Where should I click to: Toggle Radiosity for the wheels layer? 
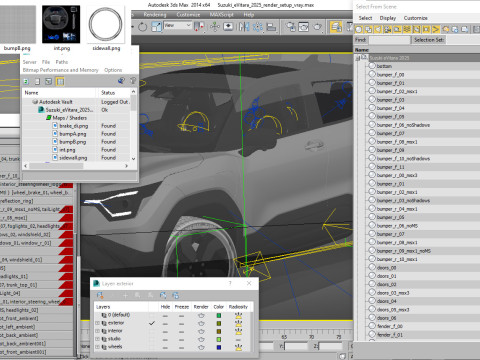coord(238,347)
